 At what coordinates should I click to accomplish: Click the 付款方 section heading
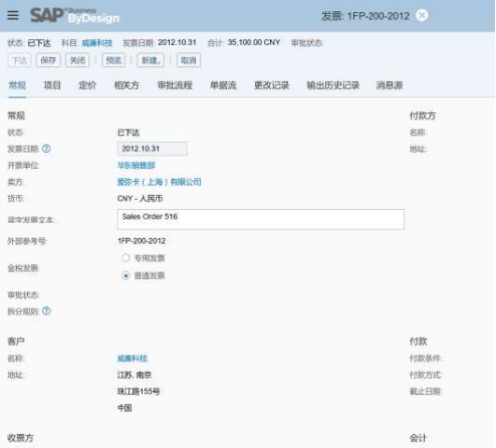422,116
